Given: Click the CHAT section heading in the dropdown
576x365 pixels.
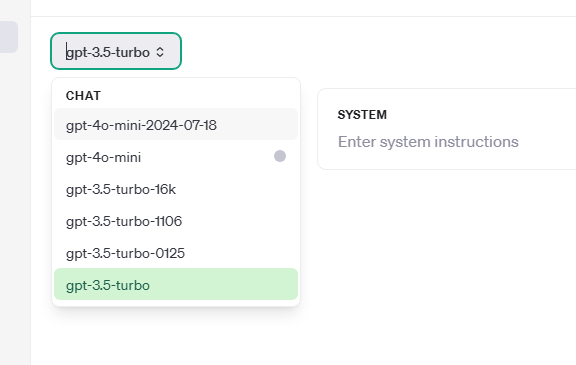Looking at the screenshot, I should [x=83, y=96].
